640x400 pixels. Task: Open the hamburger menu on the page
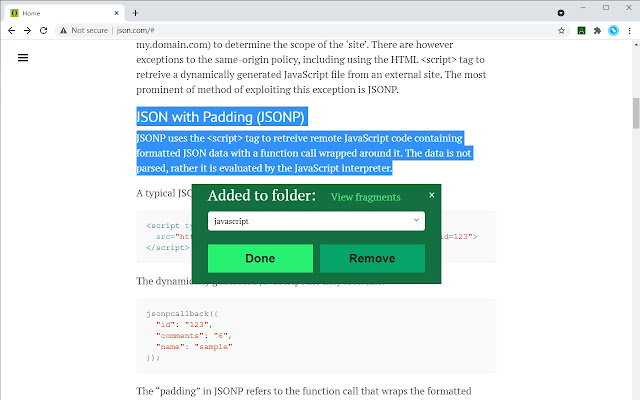point(23,58)
